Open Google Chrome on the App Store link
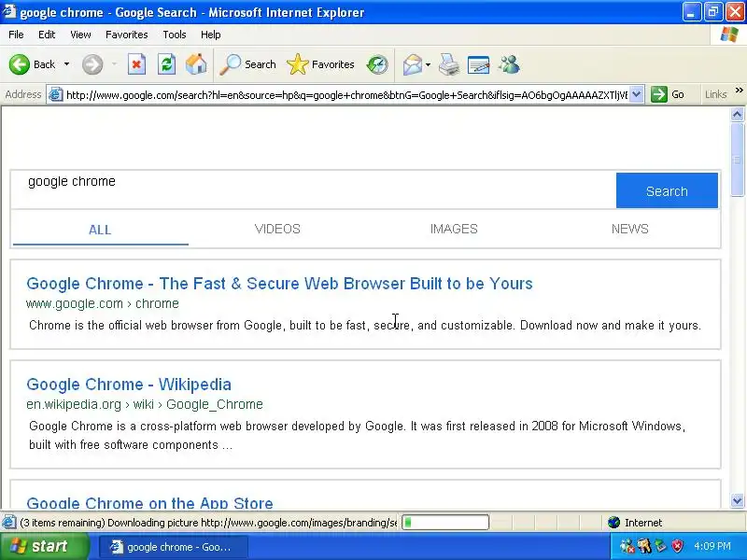The width and height of the screenshot is (747, 560). (150, 502)
